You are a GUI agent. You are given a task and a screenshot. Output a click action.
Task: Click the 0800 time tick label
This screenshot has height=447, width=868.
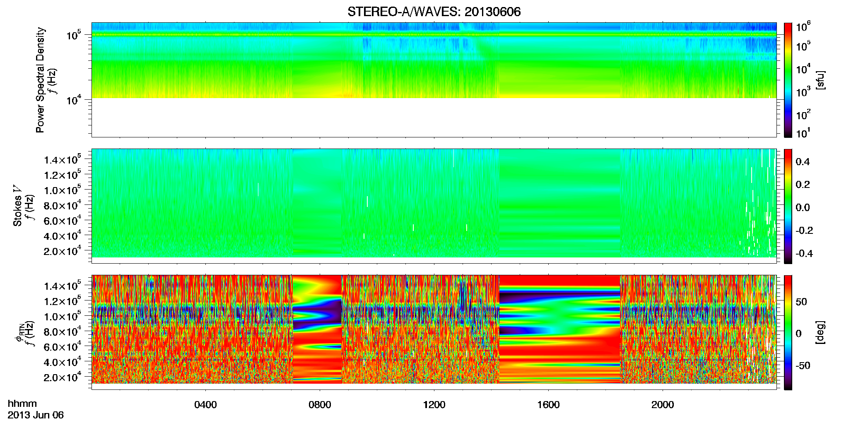(x=320, y=405)
